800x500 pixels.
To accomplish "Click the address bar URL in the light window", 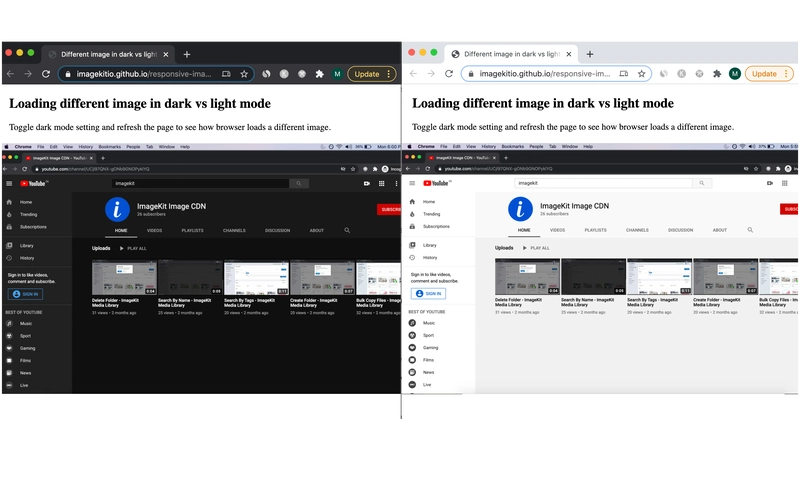I will point(545,73).
